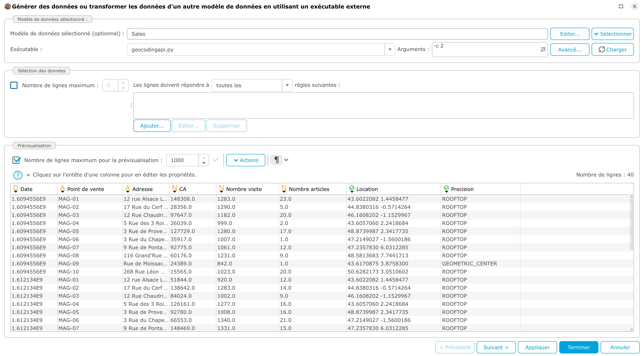
Task: Click the Date column type icon
Action: tap(16, 189)
